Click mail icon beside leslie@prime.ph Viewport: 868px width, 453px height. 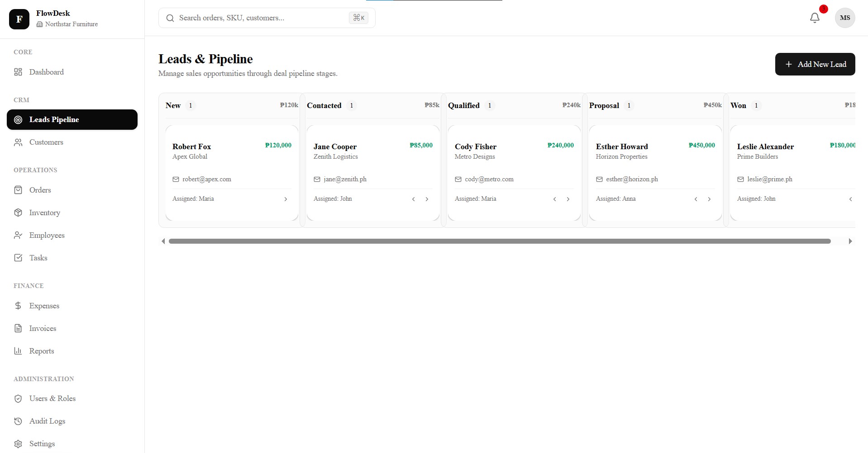coord(740,179)
